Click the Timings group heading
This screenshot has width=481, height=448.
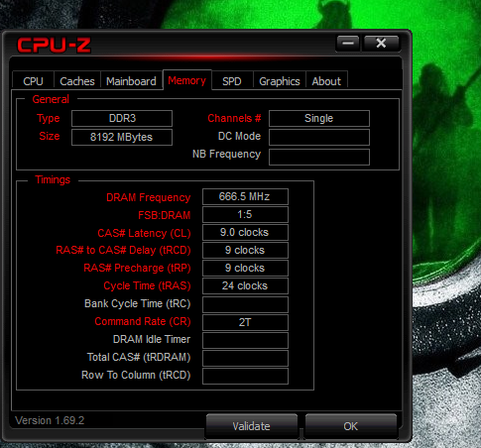coord(53,179)
